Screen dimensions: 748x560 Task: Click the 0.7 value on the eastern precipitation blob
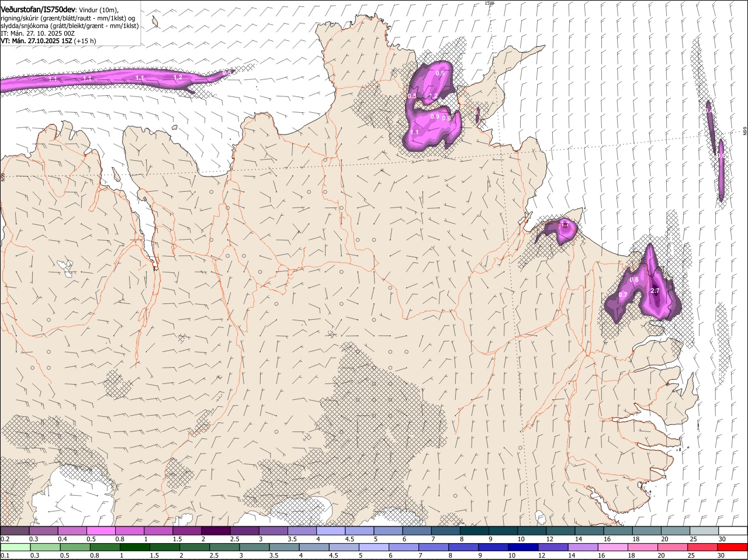623,295
